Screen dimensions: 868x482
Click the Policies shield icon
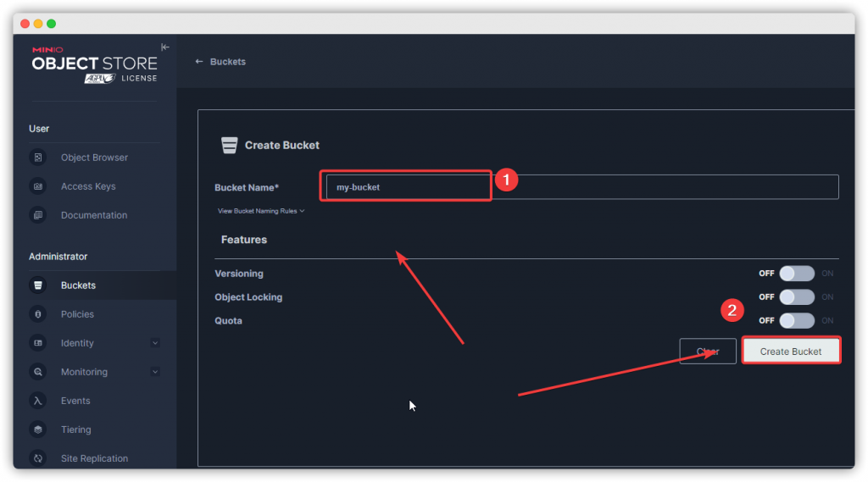point(38,314)
